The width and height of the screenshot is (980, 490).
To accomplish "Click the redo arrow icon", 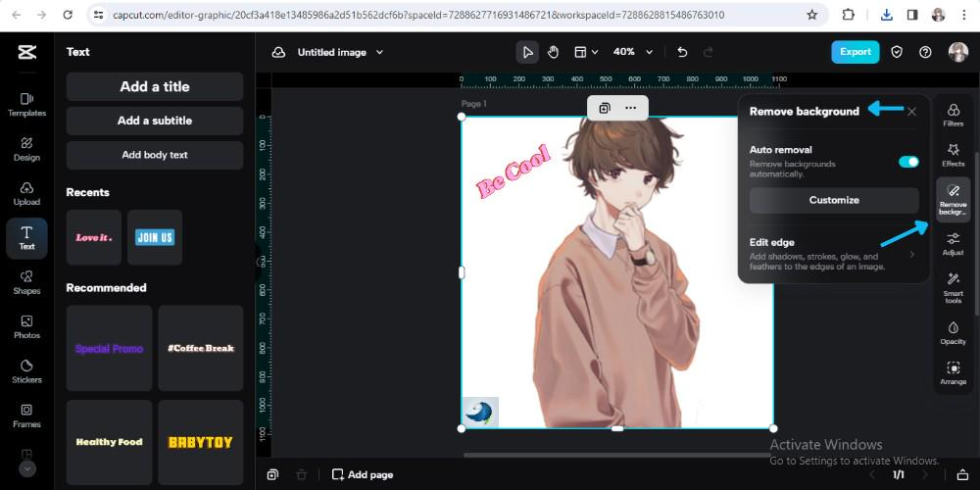I will coord(709,53).
